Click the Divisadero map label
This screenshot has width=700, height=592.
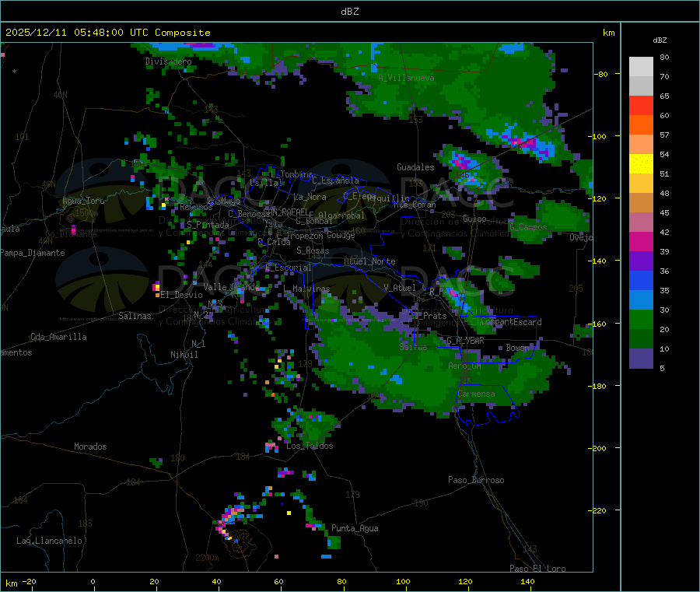[168, 61]
